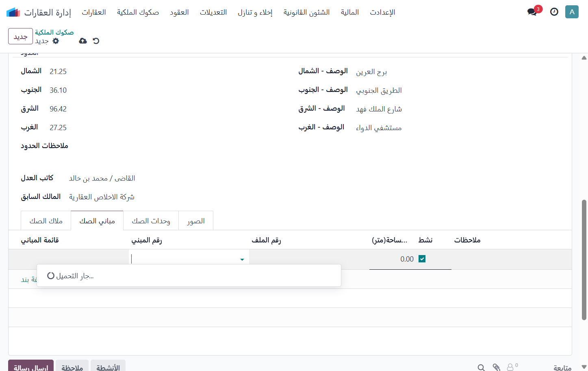The width and height of the screenshot is (588, 371).
Task: Open the user avatar A menu
Action: click(572, 12)
